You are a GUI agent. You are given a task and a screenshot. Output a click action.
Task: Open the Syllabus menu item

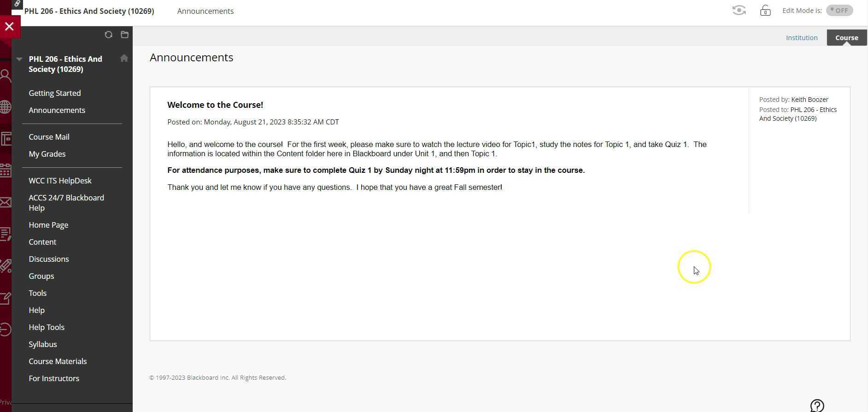[43, 344]
